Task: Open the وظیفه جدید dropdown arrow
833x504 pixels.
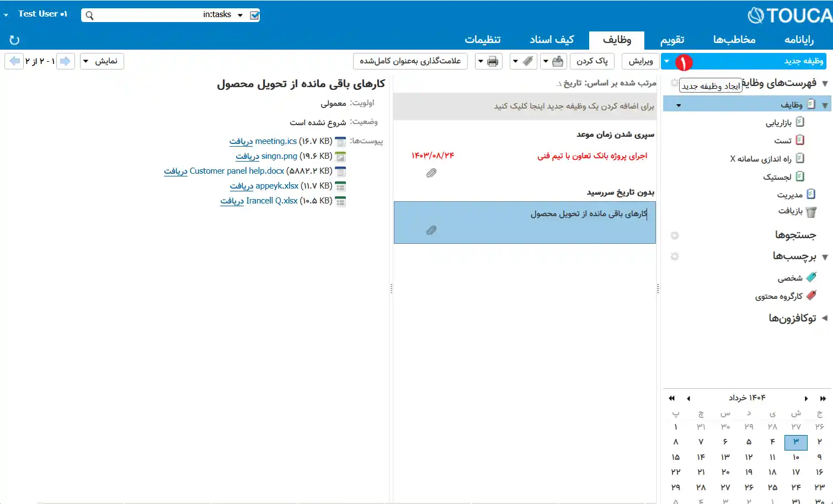Action: (x=666, y=61)
